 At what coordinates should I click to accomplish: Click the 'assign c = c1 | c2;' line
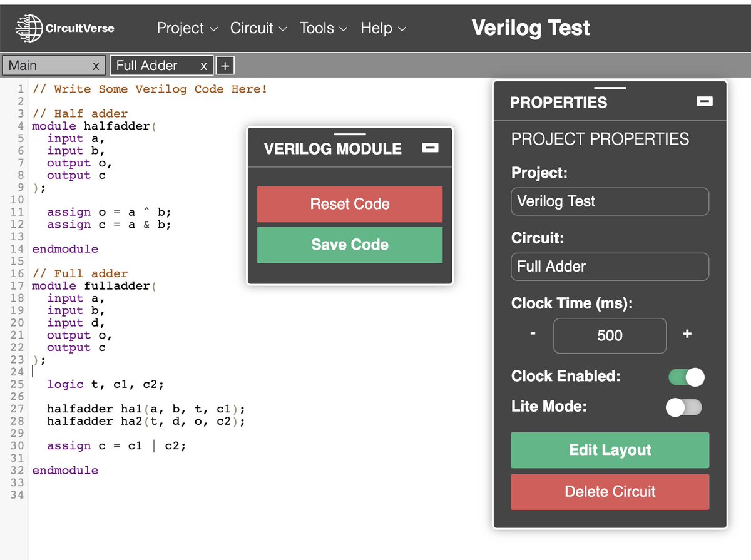pos(116,445)
